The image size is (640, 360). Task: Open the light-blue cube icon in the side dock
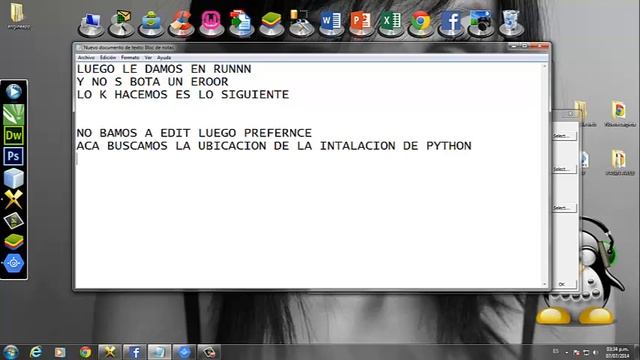click(13, 178)
